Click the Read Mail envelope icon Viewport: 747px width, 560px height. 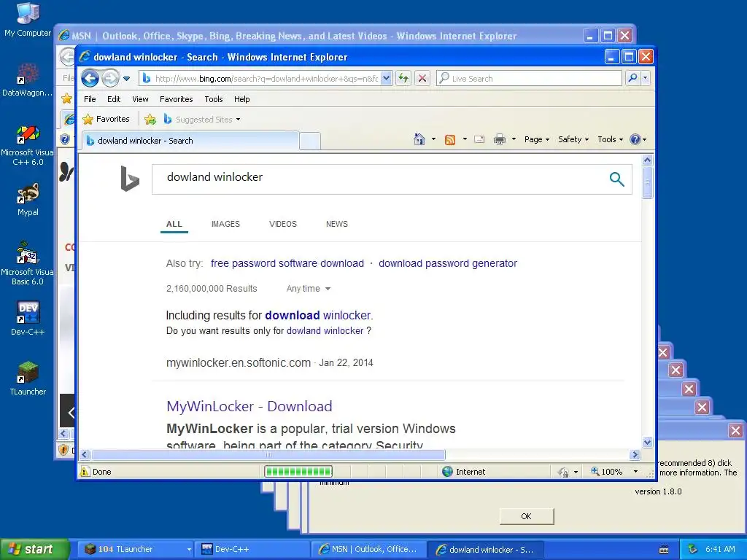coord(479,139)
